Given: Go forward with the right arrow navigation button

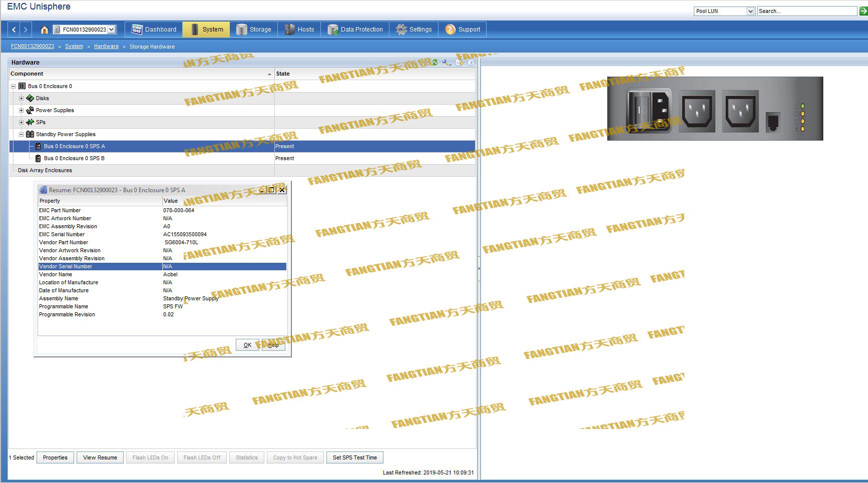Looking at the screenshot, I should pos(26,30).
